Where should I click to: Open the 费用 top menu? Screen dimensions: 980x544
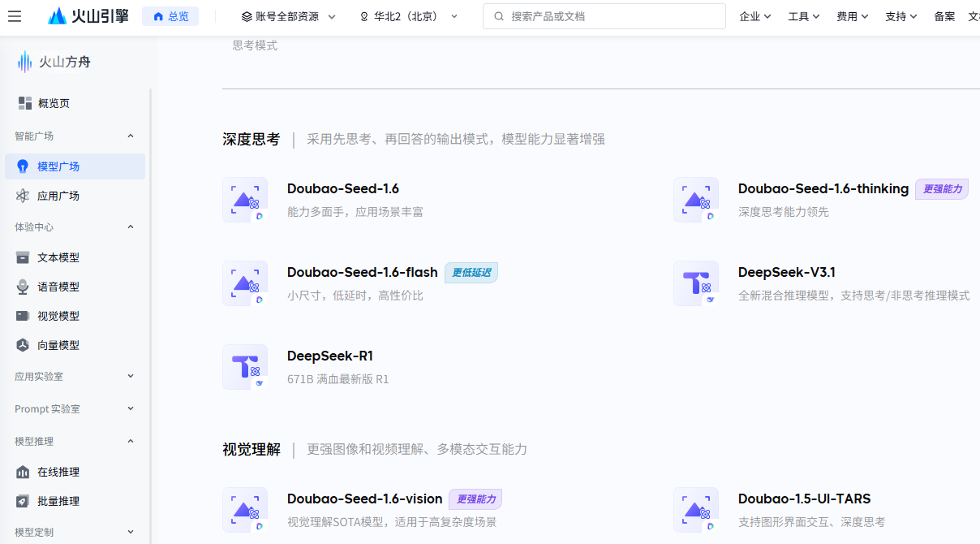tap(853, 16)
